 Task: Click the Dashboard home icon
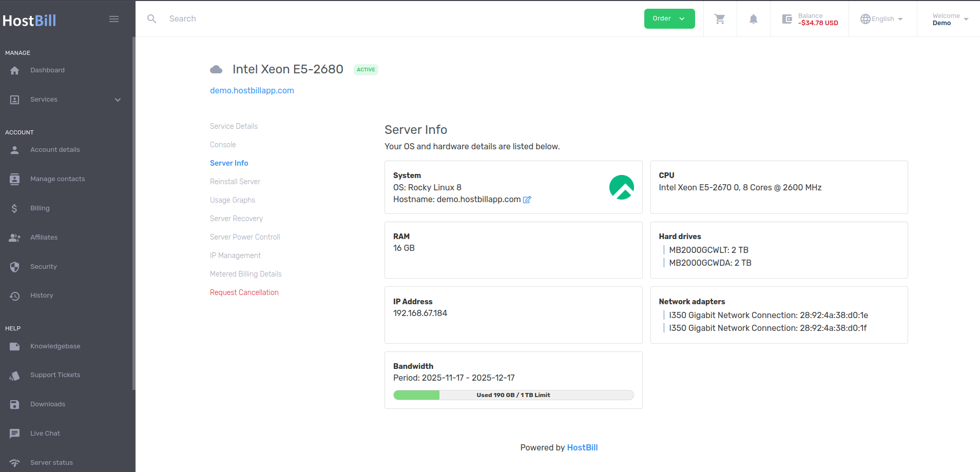[15, 70]
